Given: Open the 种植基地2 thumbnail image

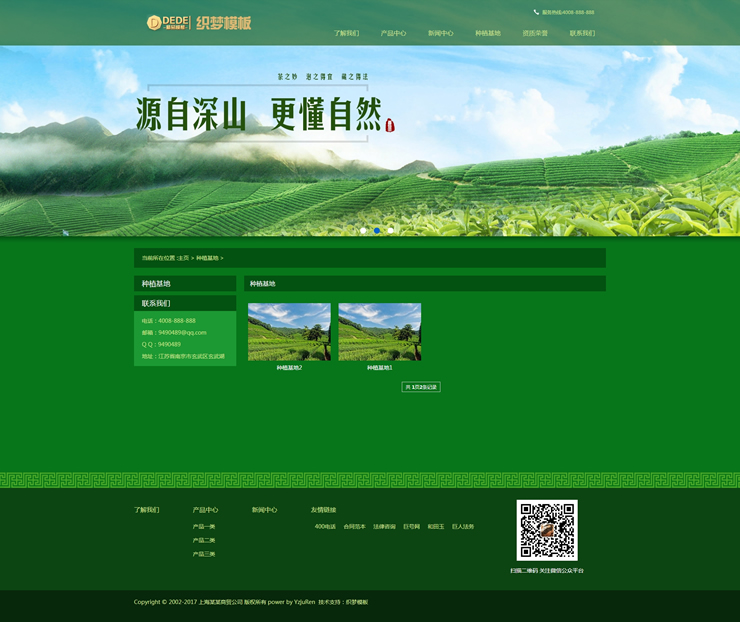Looking at the screenshot, I should tap(289, 332).
